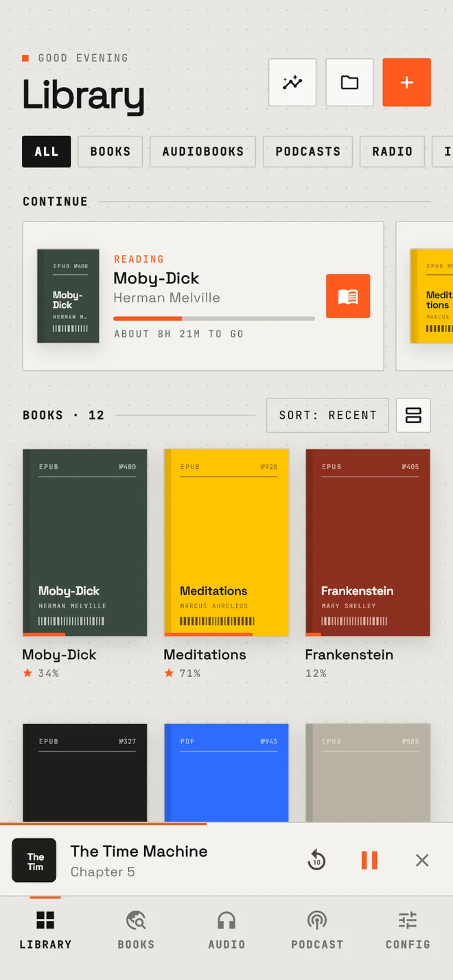453x980 pixels.
Task: Open Moby-Dick book cover in grid
Action: 85,542
